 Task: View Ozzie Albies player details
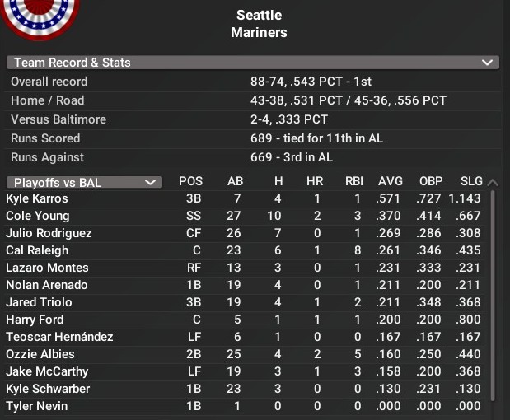40,354
